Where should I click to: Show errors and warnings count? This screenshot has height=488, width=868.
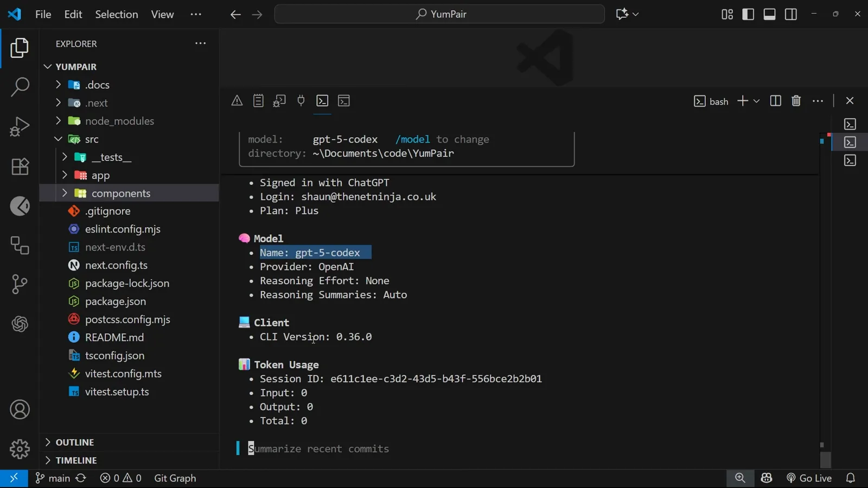click(x=120, y=478)
